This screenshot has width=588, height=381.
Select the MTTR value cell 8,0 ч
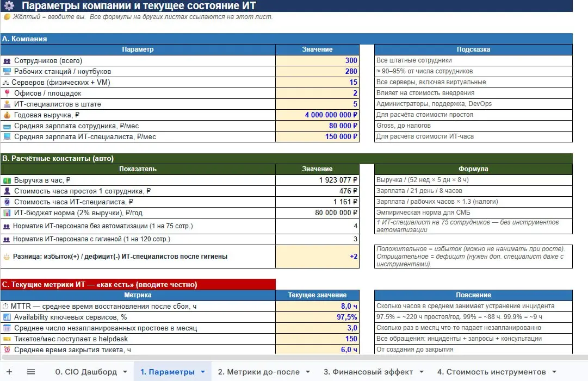(317, 306)
